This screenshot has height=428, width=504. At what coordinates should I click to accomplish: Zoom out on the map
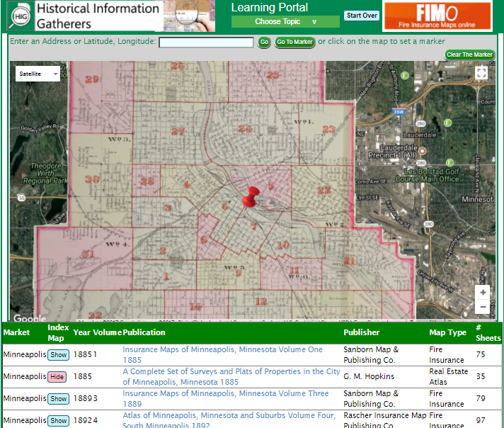pyautogui.click(x=483, y=307)
